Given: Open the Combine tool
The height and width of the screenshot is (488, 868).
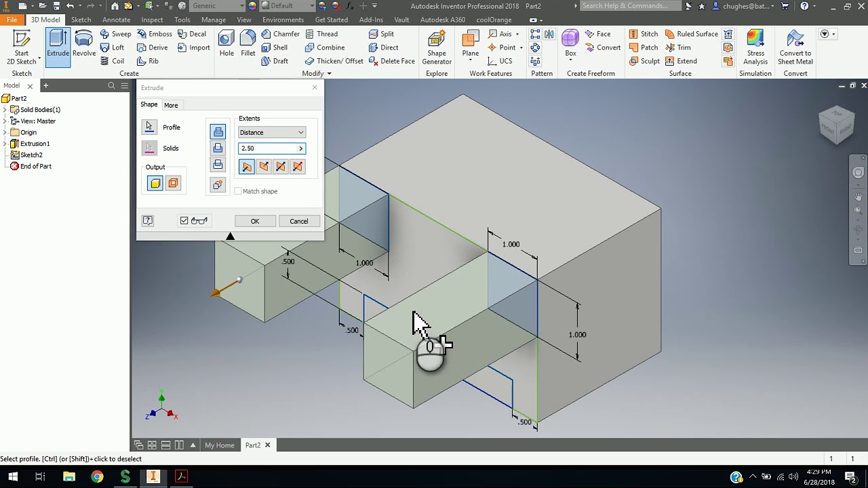Looking at the screenshot, I should pyautogui.click(x=324, y=47).
